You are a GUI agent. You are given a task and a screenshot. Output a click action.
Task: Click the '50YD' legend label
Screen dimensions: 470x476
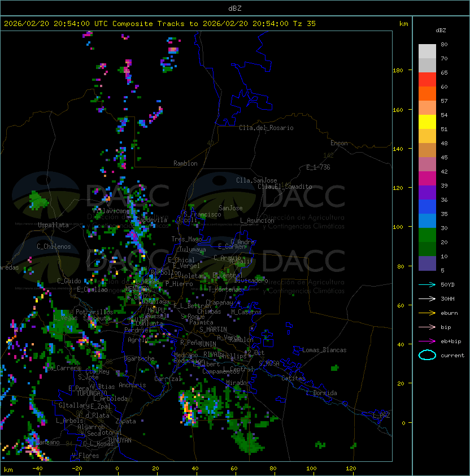coord(447,285)
